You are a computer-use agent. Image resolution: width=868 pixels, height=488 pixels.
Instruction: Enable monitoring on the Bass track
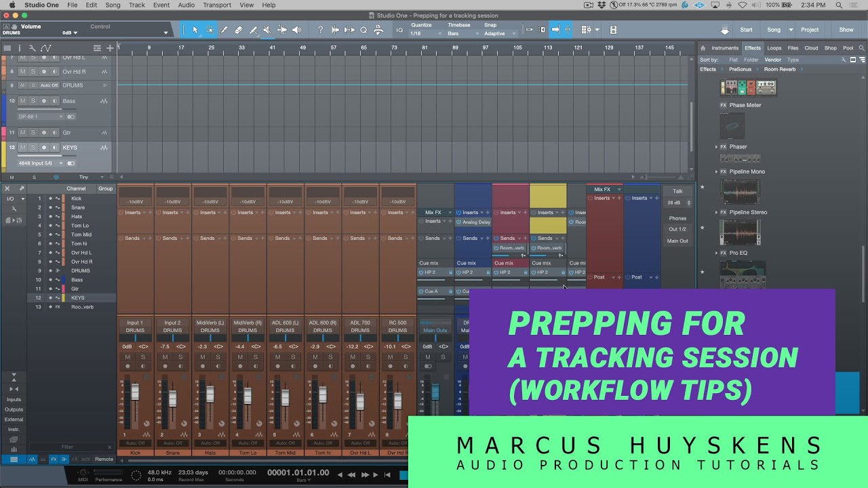[55, 101]
